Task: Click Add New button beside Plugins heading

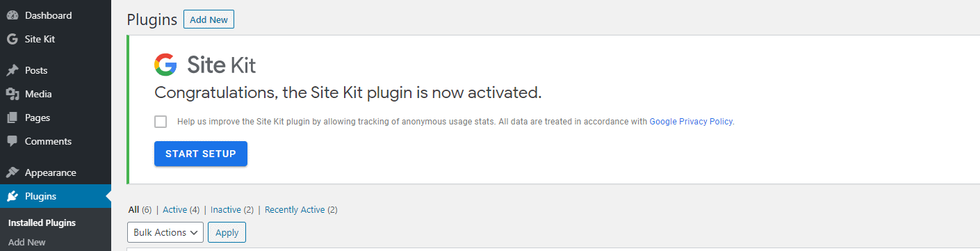Action: tap(209, 19)
